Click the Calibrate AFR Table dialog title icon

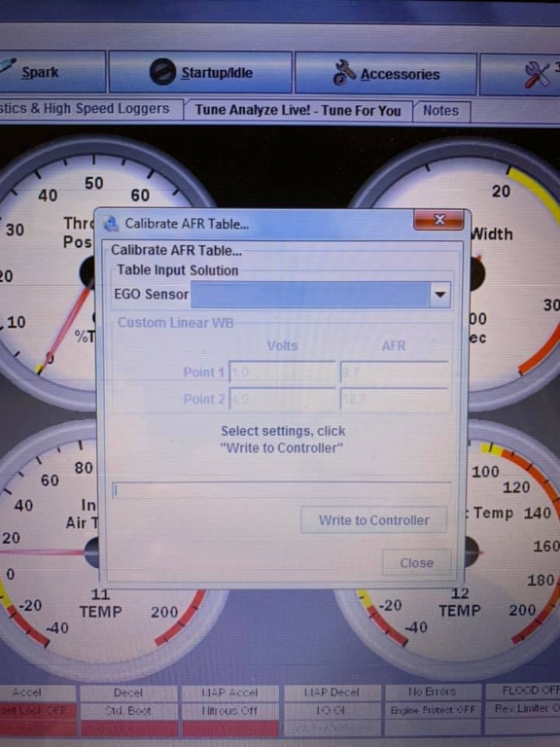click(x=111, y=224)
